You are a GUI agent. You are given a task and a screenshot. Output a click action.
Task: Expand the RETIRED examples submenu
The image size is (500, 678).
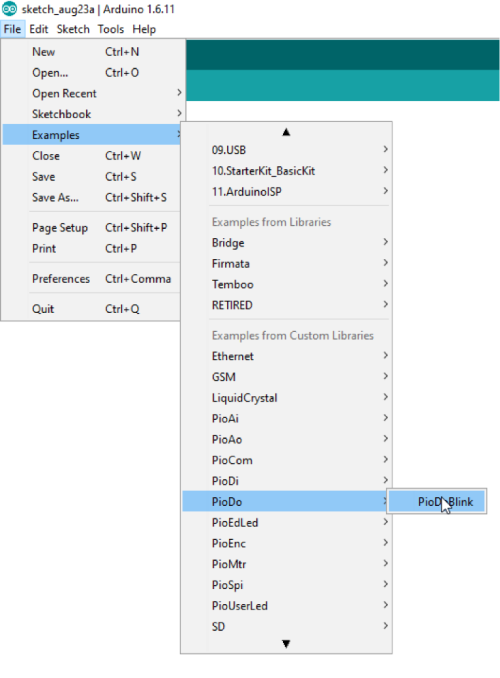286,305
